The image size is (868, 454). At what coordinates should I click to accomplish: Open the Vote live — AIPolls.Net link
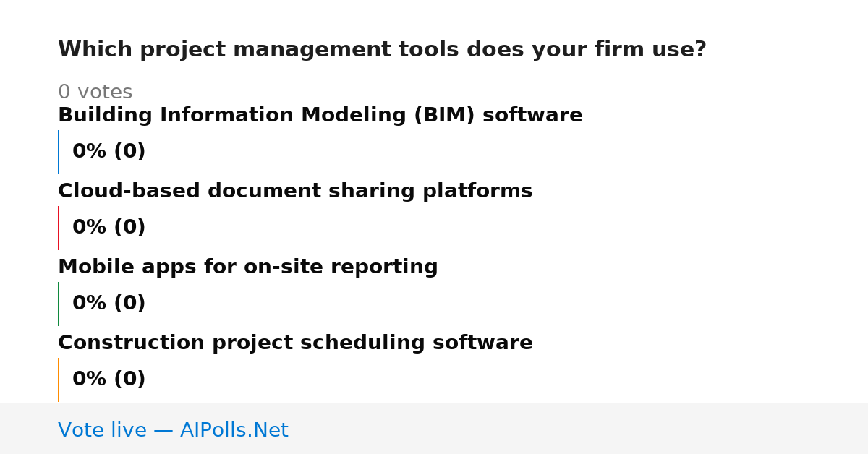pyautogui.click(x=173, y=431)
